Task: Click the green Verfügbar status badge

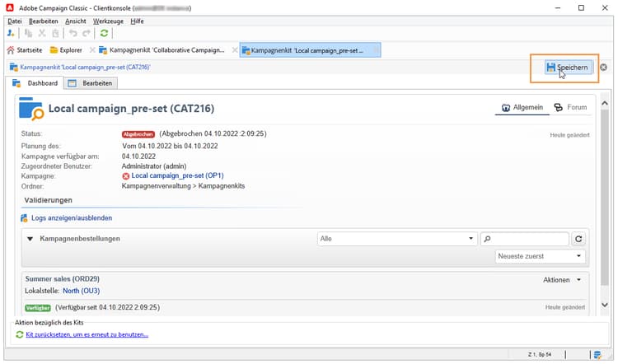Action: point(38,308)
